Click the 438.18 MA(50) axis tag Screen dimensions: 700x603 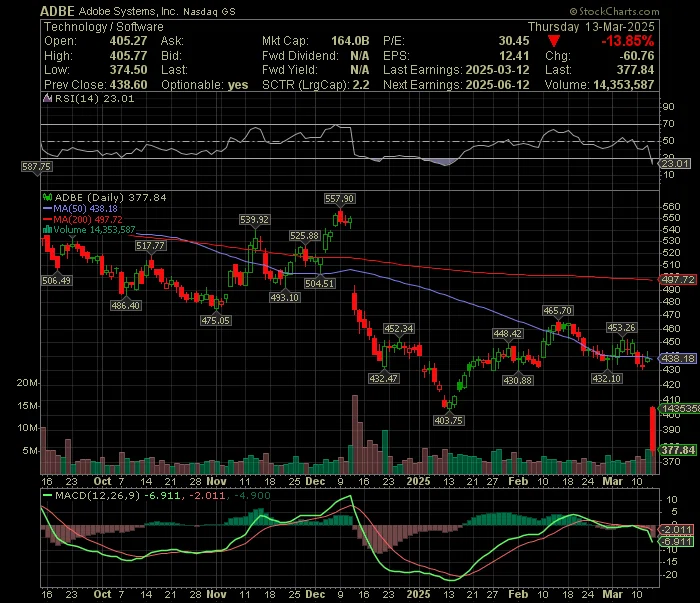(677, 358)
